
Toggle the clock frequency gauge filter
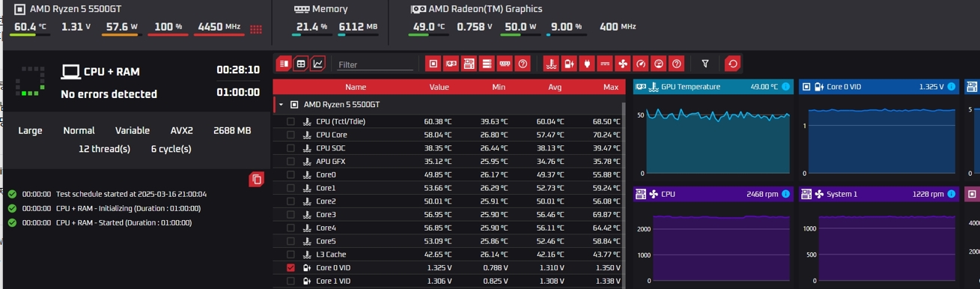click(641, 64)
